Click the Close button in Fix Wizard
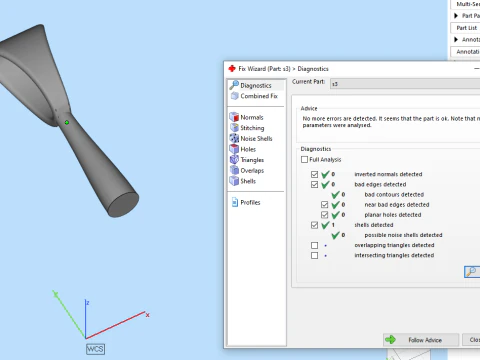Viewport: 480px width, 360px height. tap(471, 340)
